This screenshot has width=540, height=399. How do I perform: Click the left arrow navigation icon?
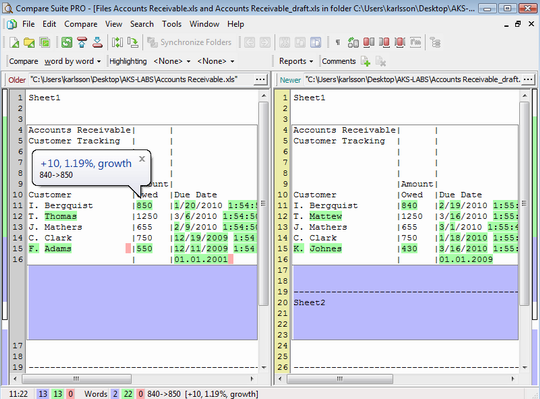click(250, 43)
